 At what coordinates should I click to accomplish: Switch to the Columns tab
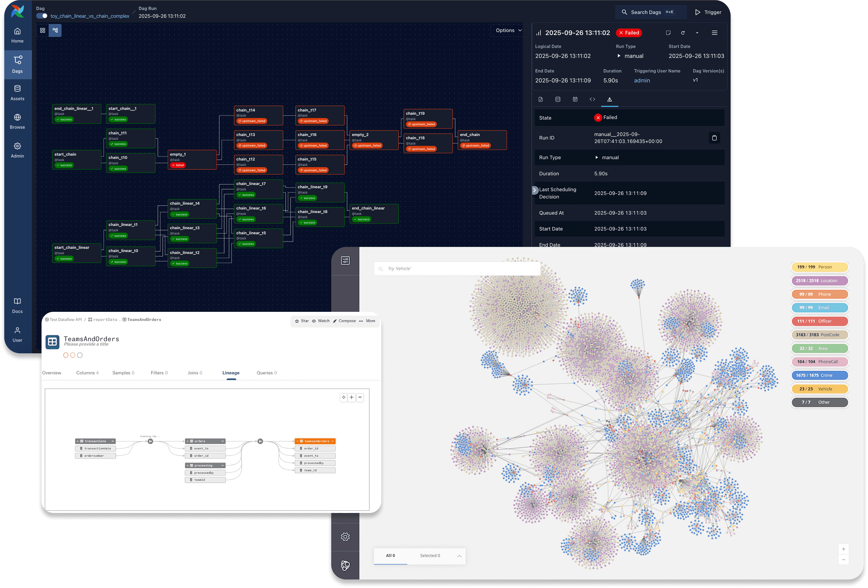87,372
